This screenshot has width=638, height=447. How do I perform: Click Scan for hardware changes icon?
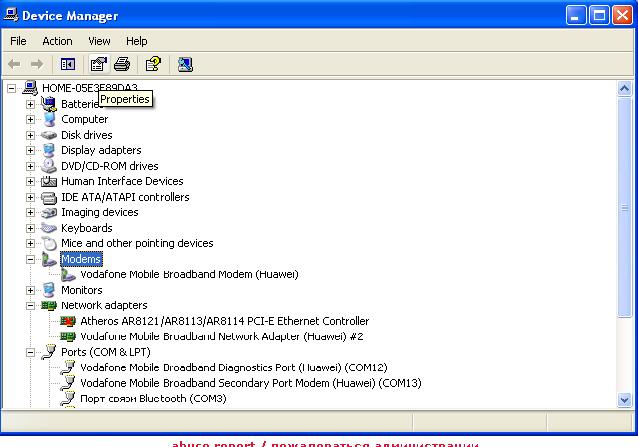tap(185, 64)
